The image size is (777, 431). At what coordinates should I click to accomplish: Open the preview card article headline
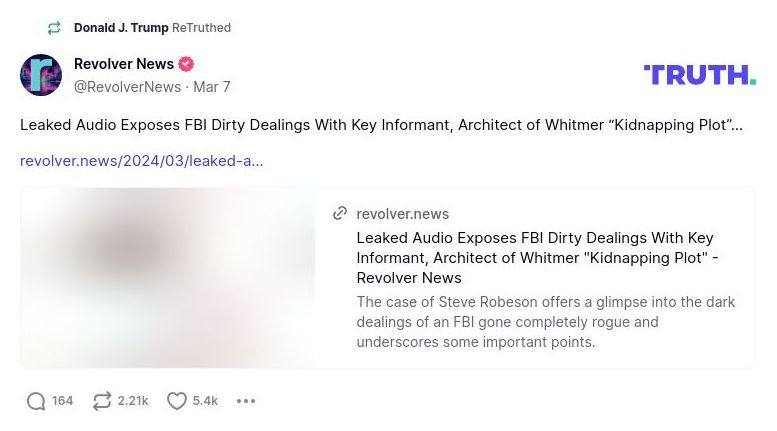tap(535, 258)
